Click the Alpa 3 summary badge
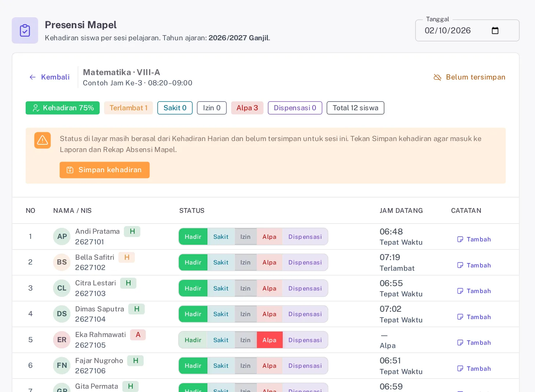The height and width of the screenshot is (392, 535). 247,108
